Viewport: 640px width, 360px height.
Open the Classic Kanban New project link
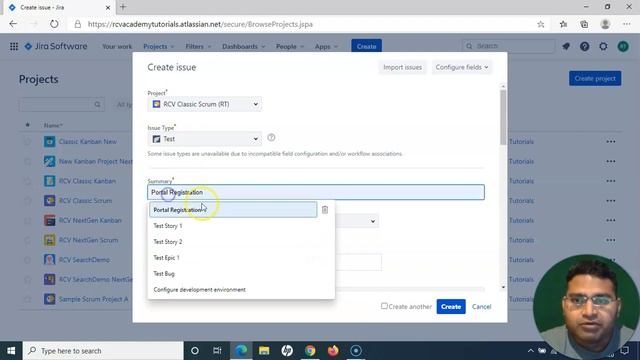pyautogui.click(x=87, y=142)
